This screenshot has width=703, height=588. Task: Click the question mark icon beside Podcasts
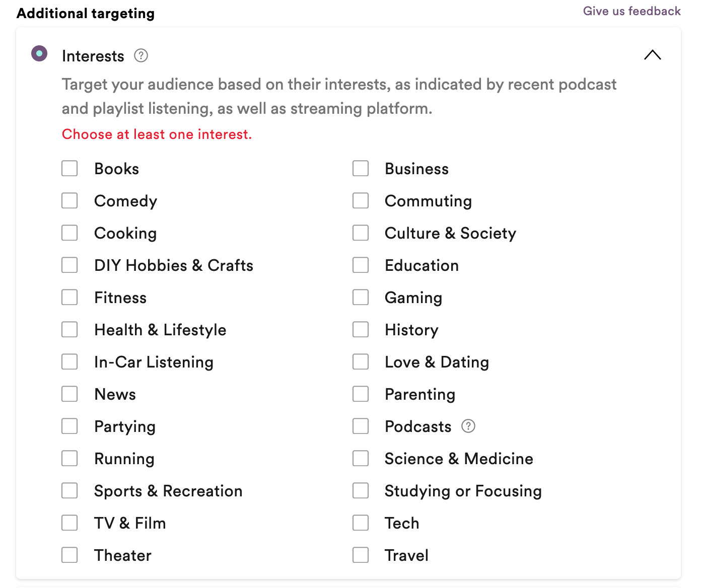click(x=468, y=426)
